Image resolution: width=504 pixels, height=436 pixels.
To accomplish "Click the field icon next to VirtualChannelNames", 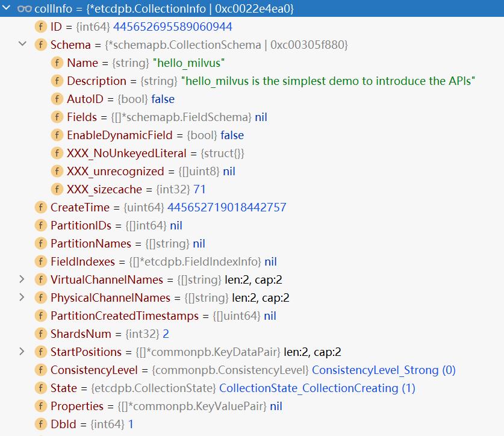I will tap(41, 279).
